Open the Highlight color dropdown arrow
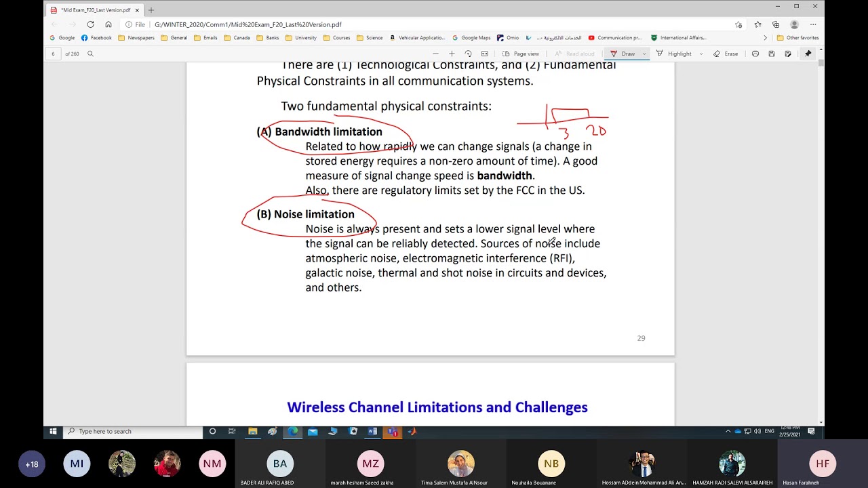868x488 pixels. (x=701, y=54)
